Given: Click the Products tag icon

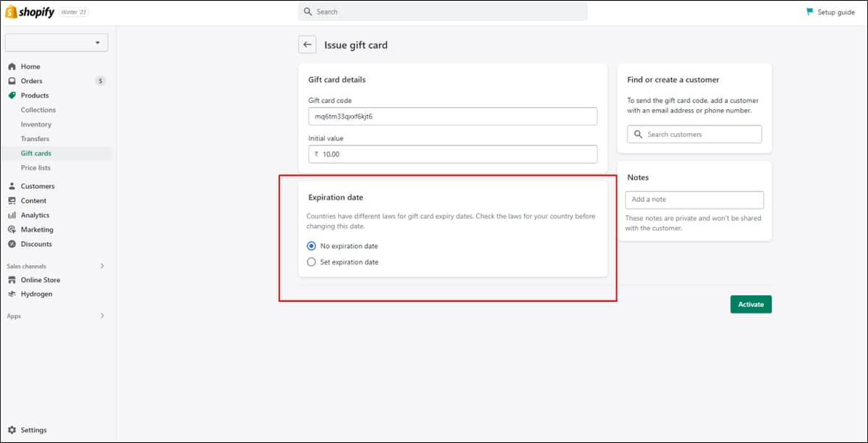Looking at the screenshot, I should (12, 96).
